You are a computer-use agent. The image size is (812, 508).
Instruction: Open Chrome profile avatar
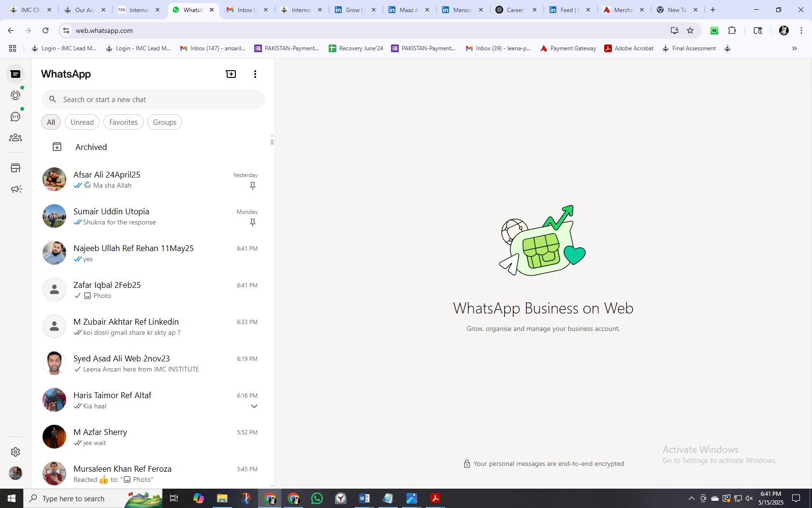[784, 30]
